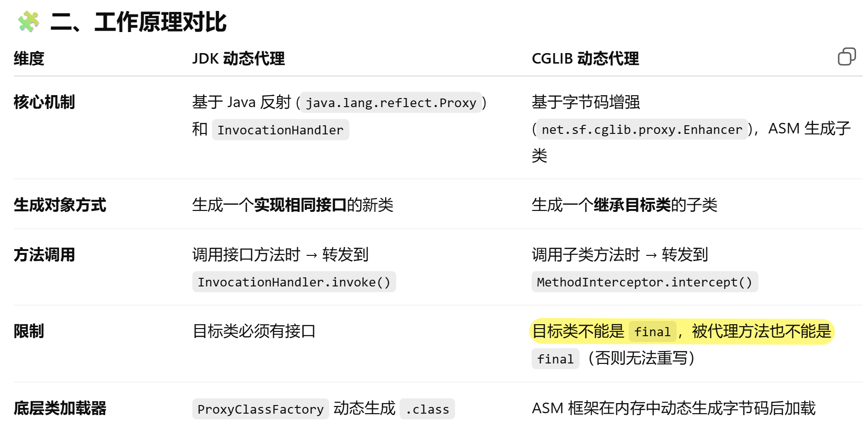Click the copy table icon

(846, 57)
